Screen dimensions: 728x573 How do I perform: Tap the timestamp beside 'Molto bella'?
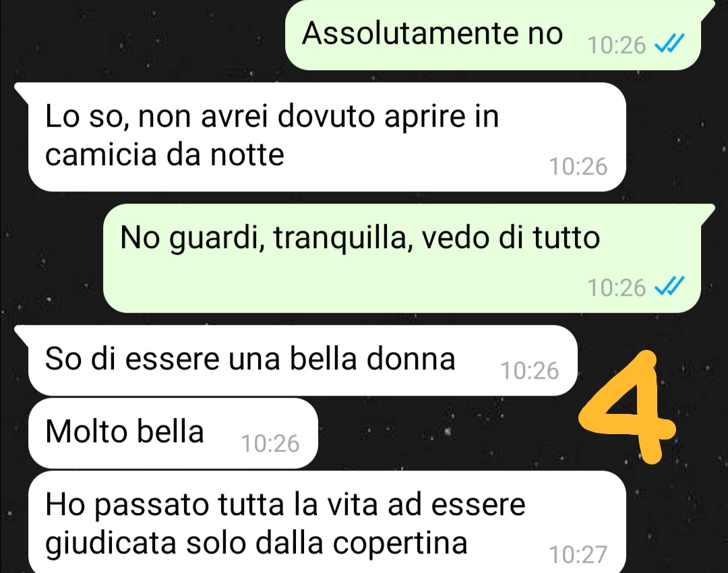(270, 444)
